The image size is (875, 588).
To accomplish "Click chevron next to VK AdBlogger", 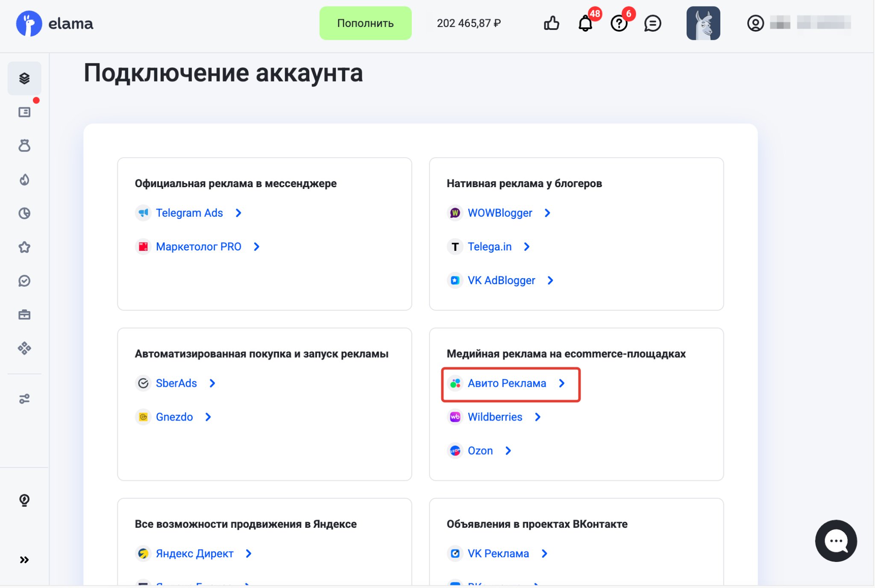I will pyautogui.click(x=550, y=280).
